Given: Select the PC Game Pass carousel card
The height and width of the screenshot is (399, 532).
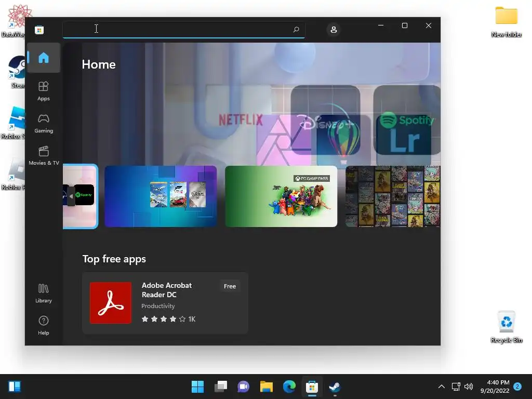Looking at the screenshot, I should 281,196.
